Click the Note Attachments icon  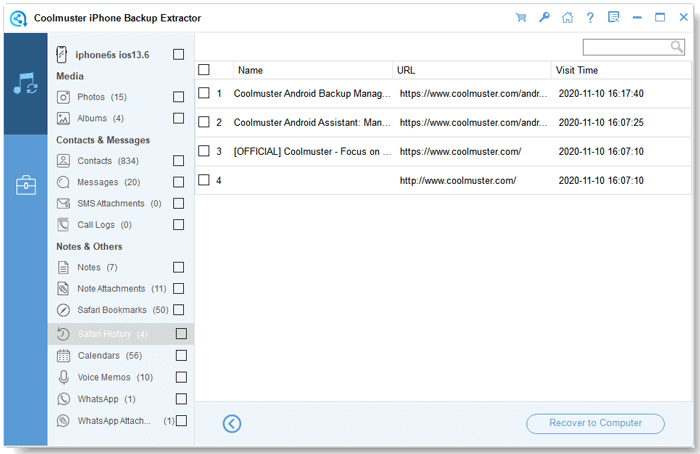pyautogui.click(x=63, y=289)
